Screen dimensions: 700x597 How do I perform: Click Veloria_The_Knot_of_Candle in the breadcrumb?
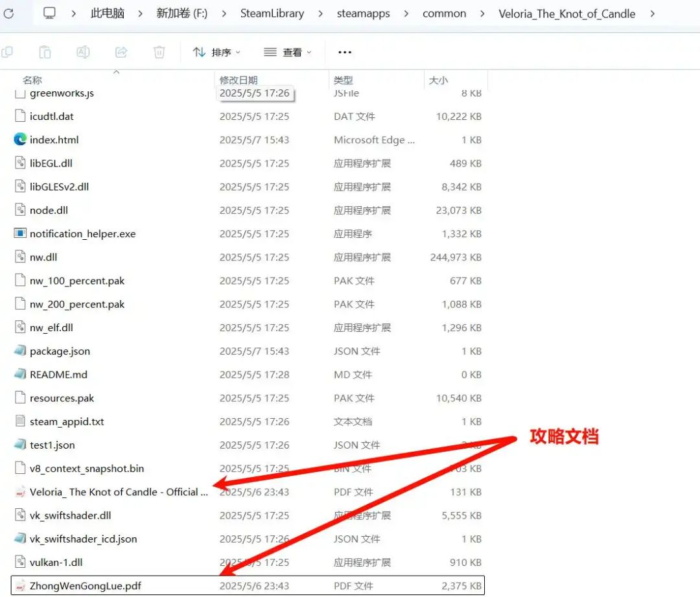click(x=567, y=14)
